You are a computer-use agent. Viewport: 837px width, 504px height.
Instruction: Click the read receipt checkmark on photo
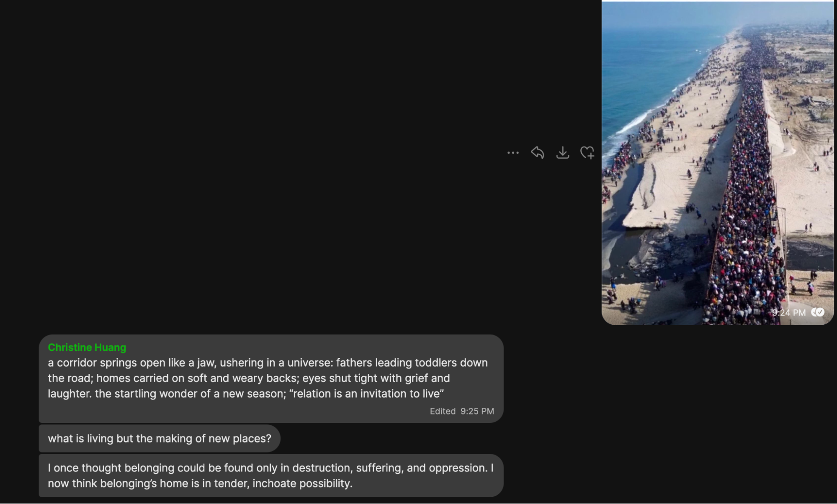(x=818, y=312)
